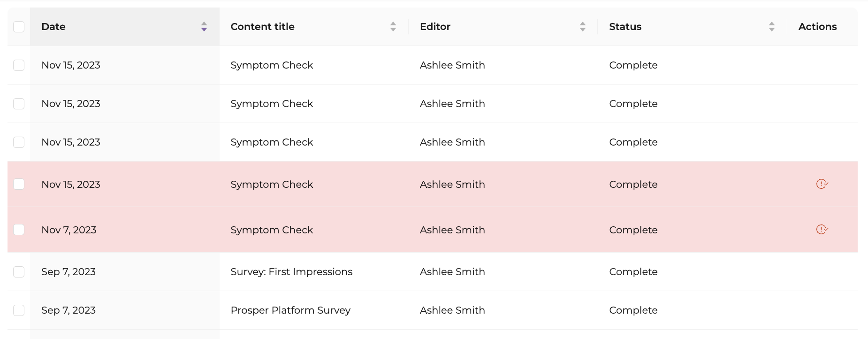
Task: Check the first Nov 15, 2023 row checkbox
Action: tap(19, 65)
